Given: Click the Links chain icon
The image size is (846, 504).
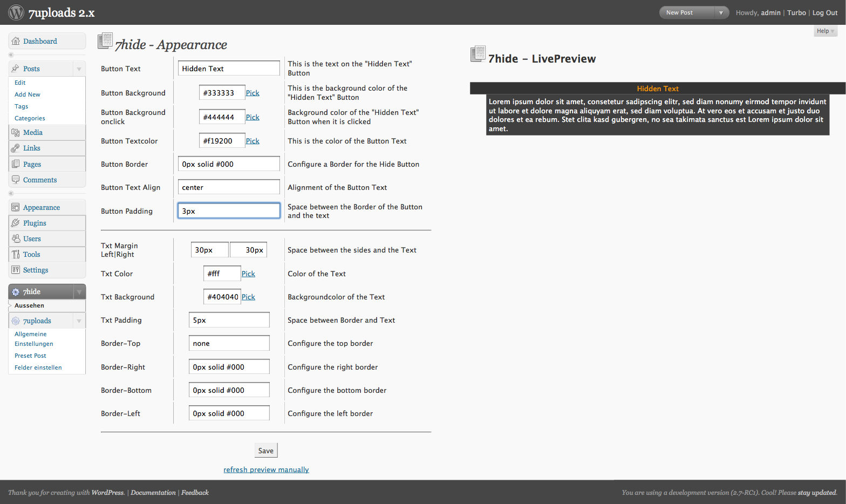Looking at the screenshot, I should (16, 148).
